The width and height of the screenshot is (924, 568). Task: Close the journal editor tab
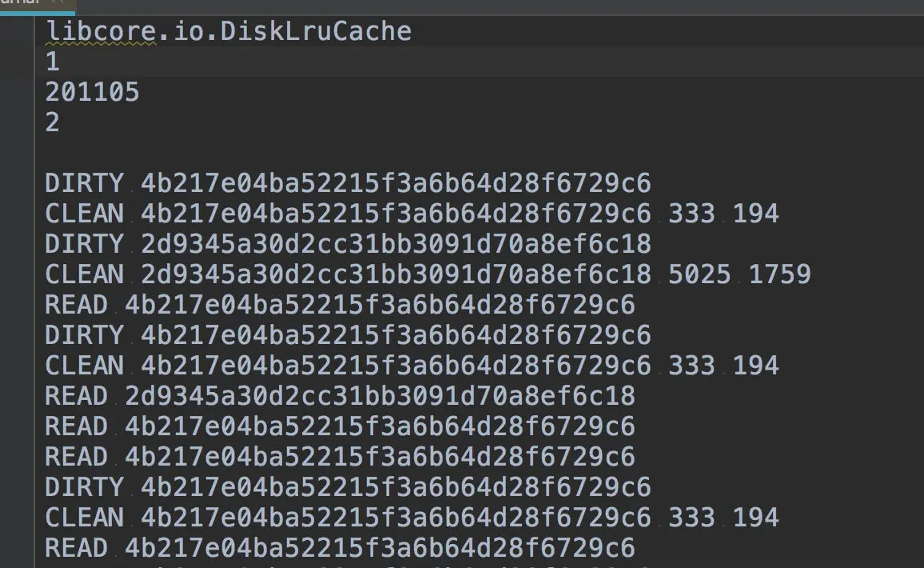pos(58,2)
